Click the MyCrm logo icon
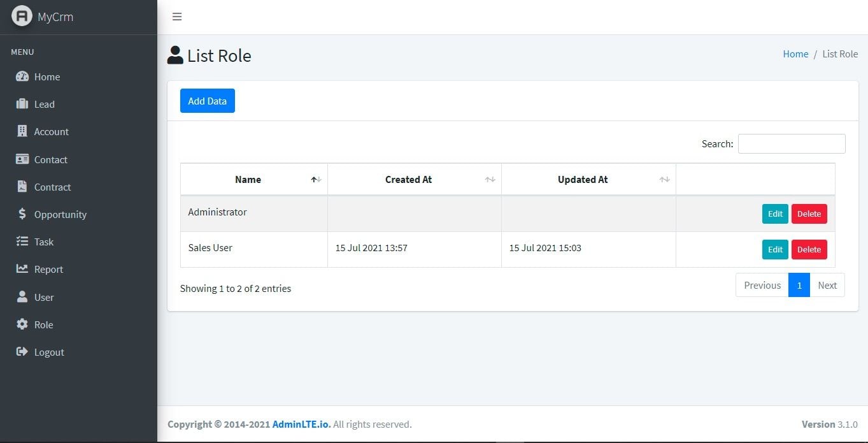The image size is (868, 443). [x=22, y=17]
